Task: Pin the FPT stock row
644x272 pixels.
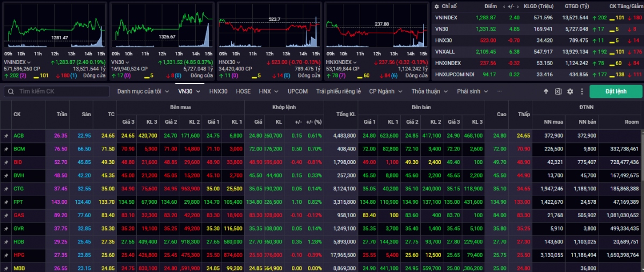Action: tap(6, 202)
